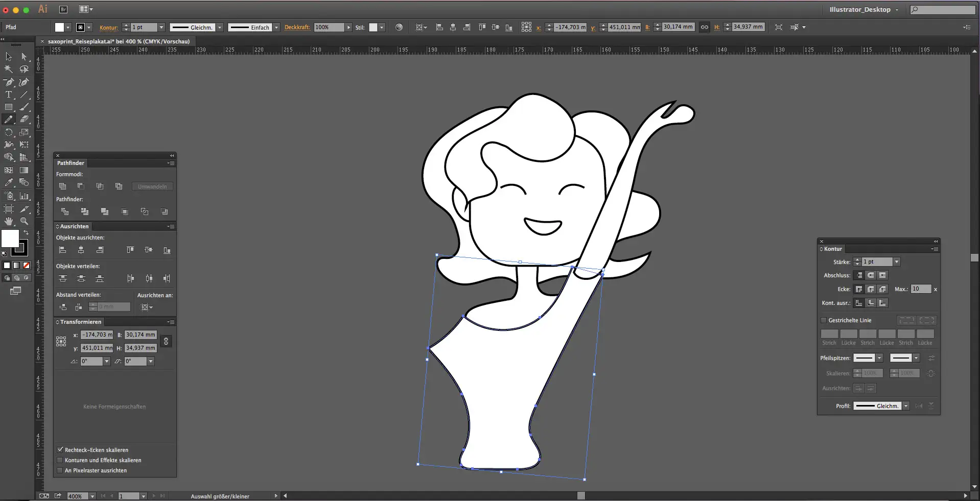The image size is (980, 501).
Task: Open the Deckkraft 100% dropdown arrow
Action: coord(348,28)
